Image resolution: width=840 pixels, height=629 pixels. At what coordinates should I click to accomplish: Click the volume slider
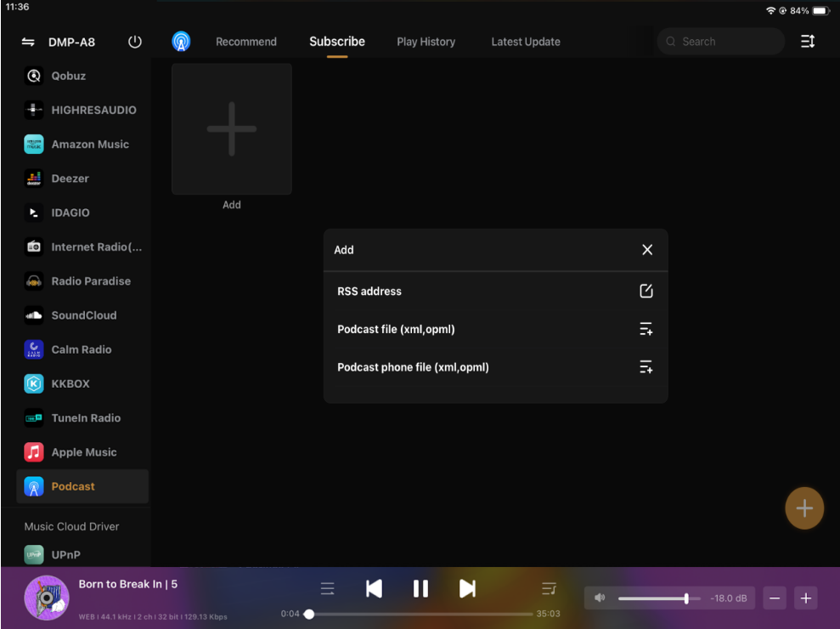coord(659,598)
